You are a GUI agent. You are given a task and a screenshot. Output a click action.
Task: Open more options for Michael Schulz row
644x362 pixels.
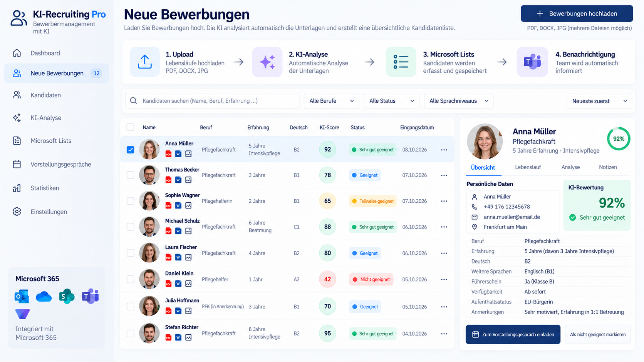click(444, 227)
